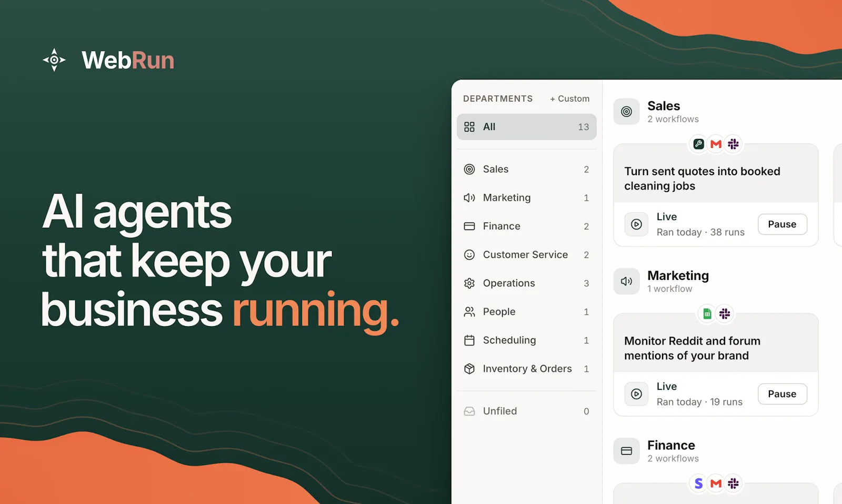Click 'Ran today · 19 runs' status text
This screenshot has width=842, height=504.
click(699, 402)
